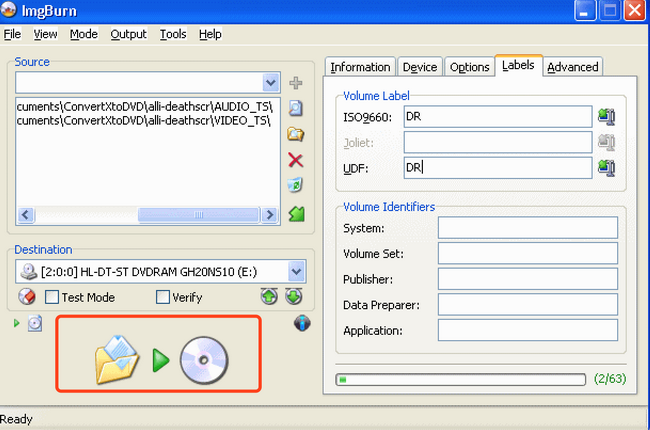Click the Publisher identifier field
650x430 pixels.
click(x=528, y=279)
